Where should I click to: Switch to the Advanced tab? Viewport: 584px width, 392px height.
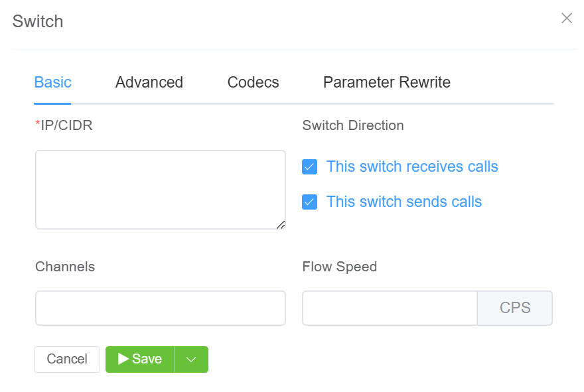point(149,82)
